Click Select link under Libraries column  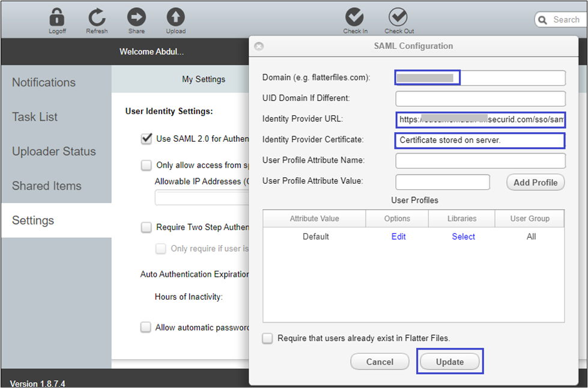pos(463,237)
